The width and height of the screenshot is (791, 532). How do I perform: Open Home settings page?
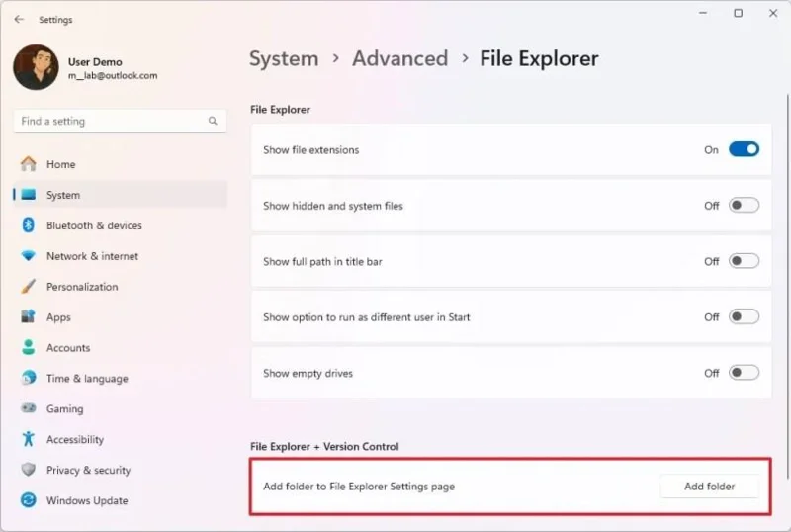point(120,164)
